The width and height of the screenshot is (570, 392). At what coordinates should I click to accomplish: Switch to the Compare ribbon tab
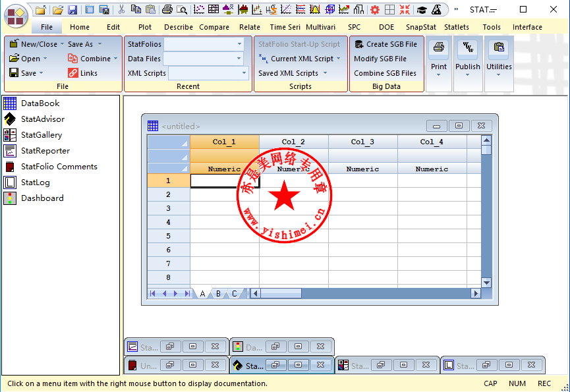(214, 27)
